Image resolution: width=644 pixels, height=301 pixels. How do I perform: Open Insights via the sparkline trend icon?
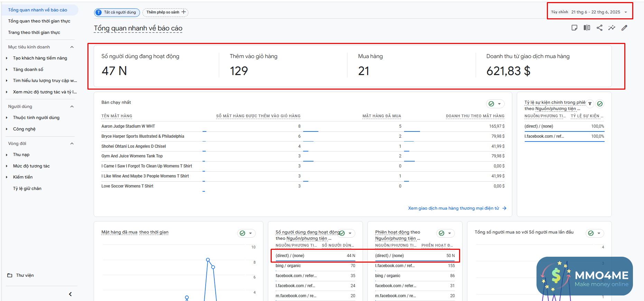612,28
